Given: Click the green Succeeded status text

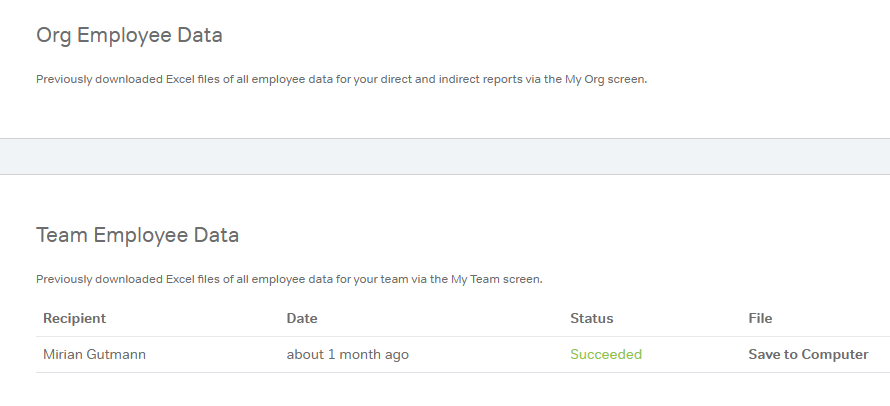Looking at the screenshot, I should click(606, 354).
